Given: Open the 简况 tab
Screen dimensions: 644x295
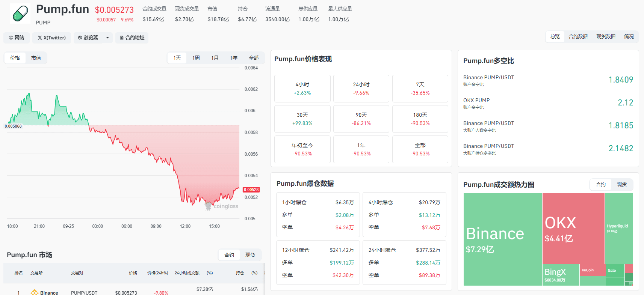Looking at the screenshot, I should click(629, 36).
